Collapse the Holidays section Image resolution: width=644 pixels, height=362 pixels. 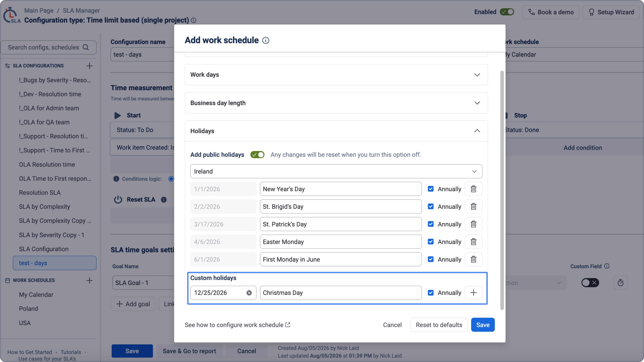(x=336, y=131)
